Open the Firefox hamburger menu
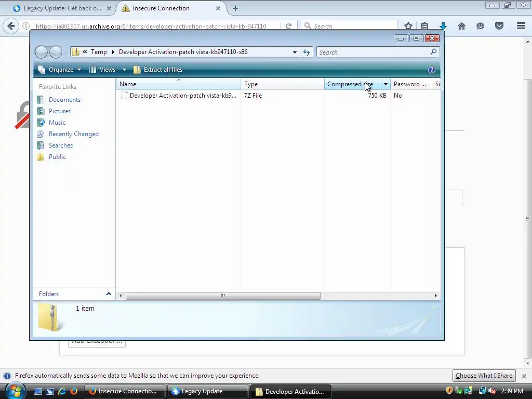 [x=521, y=26]
